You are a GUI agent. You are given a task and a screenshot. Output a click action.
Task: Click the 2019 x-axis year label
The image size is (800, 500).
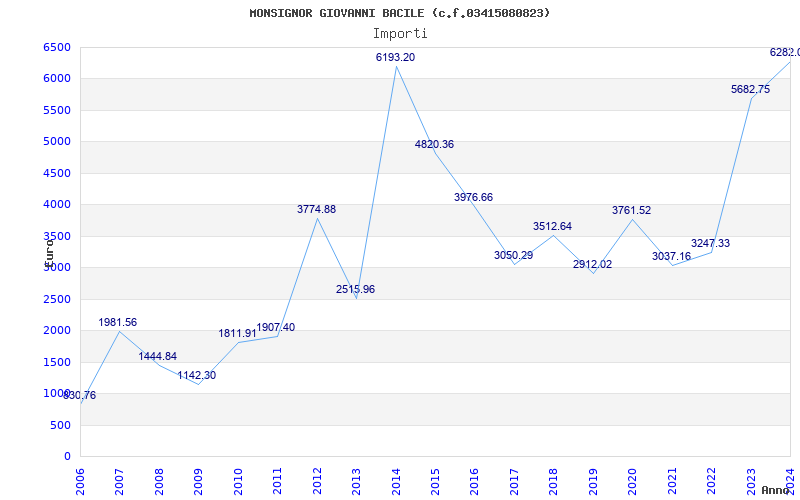click(593, 482)
